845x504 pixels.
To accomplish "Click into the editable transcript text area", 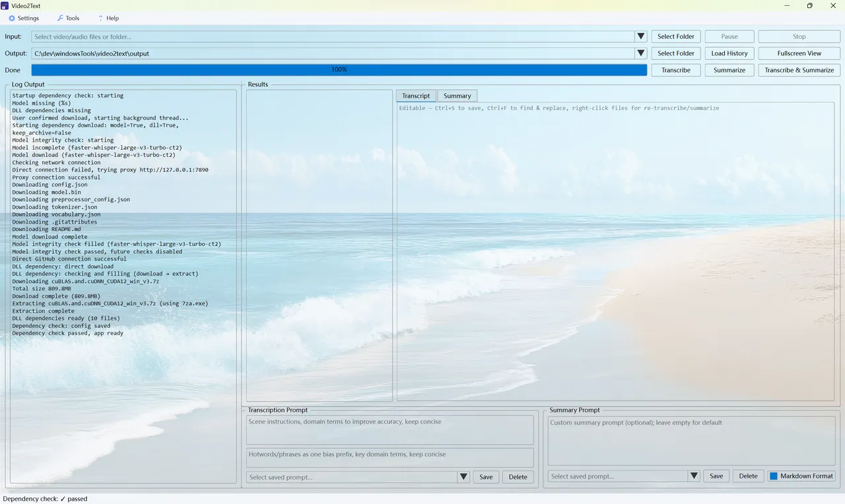I will coord(615,251).
